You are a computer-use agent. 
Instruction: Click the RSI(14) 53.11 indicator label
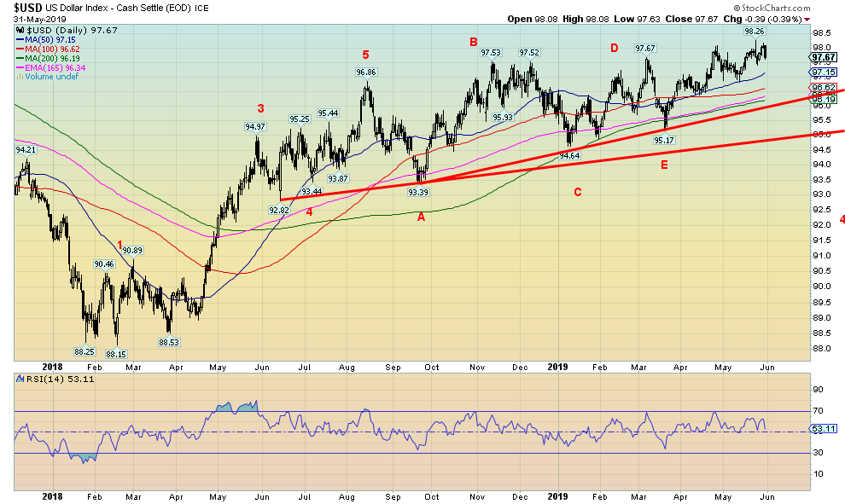pyautogui.click(x=48, y=379)
